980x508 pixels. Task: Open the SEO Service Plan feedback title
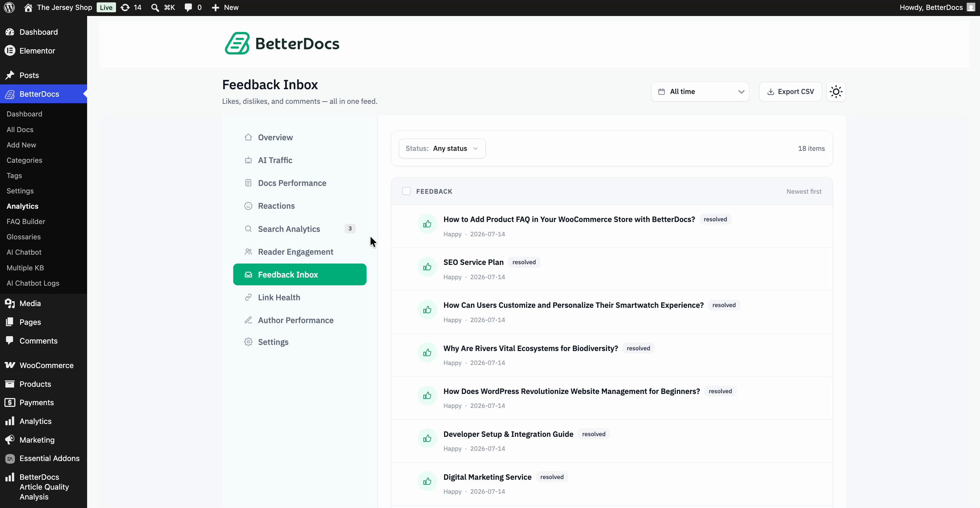(473, 262)
